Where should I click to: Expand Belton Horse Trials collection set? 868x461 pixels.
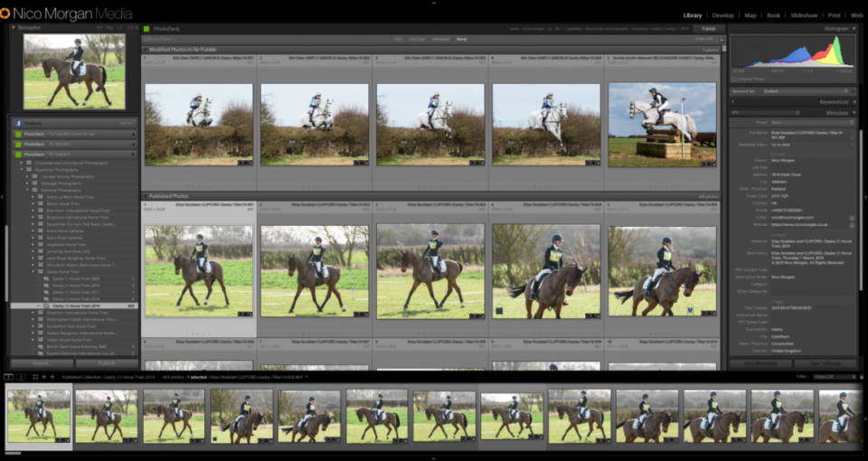[x=33, y=203]
